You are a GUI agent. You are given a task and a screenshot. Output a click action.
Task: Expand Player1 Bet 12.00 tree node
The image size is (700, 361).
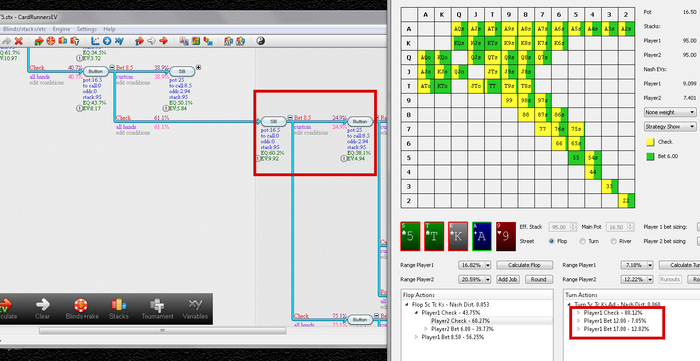pos(579,321)
